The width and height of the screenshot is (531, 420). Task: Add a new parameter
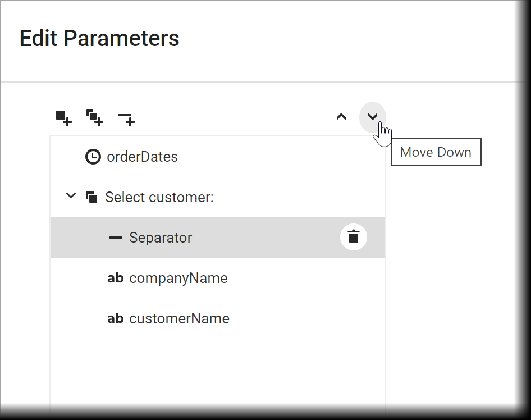click(x=63, y=118)
